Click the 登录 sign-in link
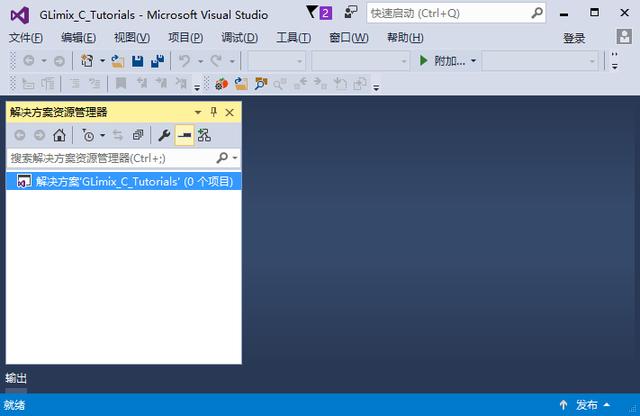 [574, 38]
